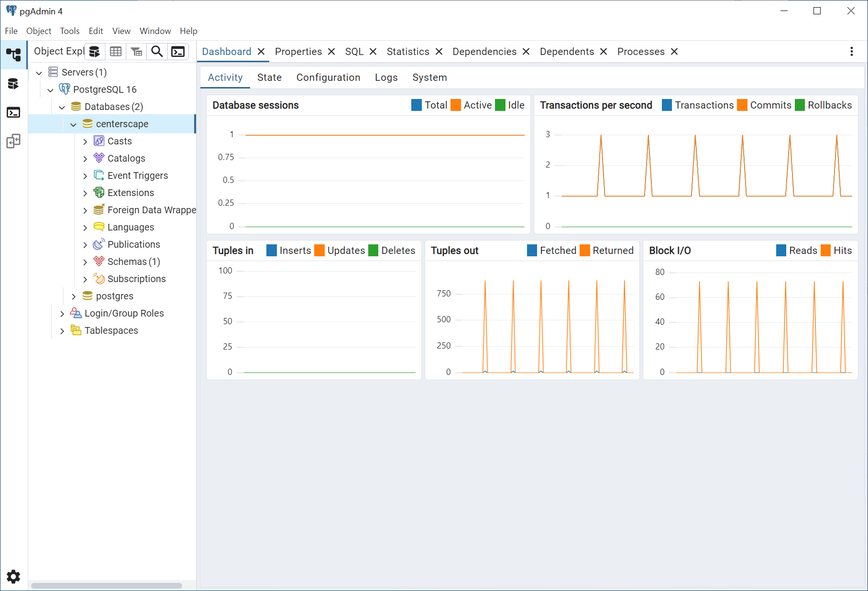Open settings gear in bottom-left sidebar
The image size is (868, 591).
click(x=13, y=577)
